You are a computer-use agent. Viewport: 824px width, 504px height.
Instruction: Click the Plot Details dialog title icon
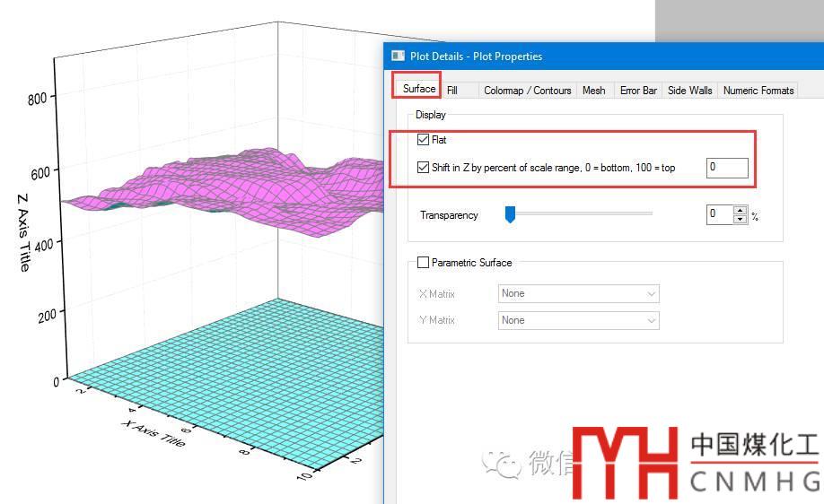(x=398, y=56)
